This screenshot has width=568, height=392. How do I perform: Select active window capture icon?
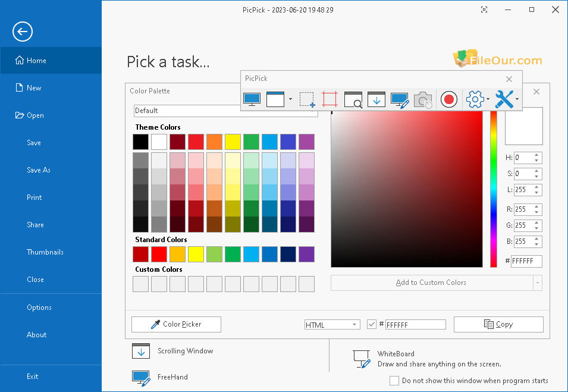pyautogui.click(x=275, y=99)
